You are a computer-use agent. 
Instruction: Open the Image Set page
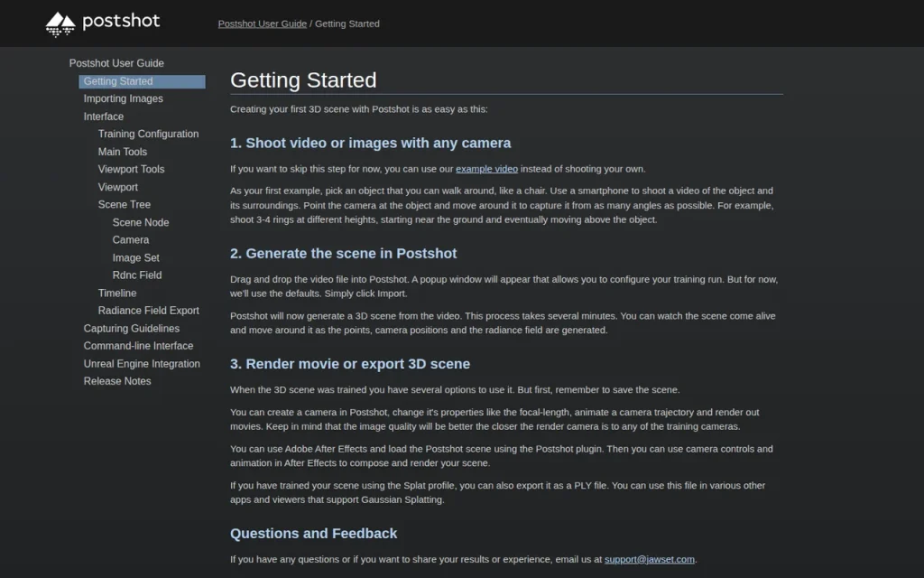tap(135, 257)
